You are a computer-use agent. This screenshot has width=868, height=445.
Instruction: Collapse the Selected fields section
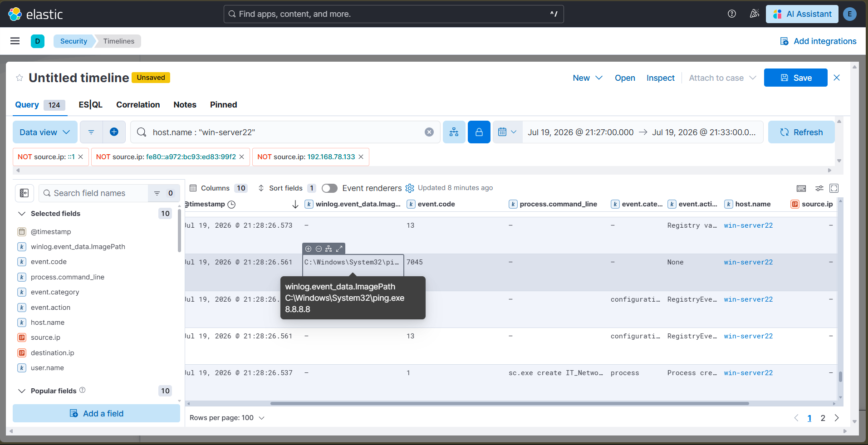(x=21, y=214)
